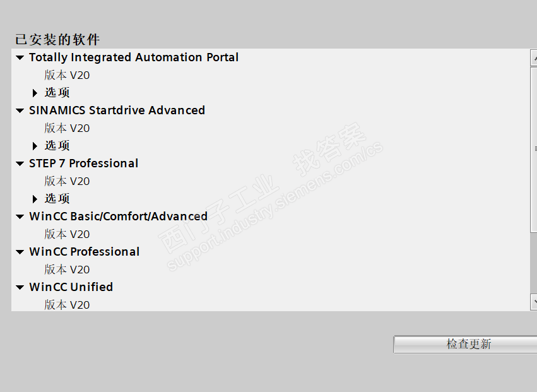Expand 选项 under STEP 7 Professional

[35, 199]
